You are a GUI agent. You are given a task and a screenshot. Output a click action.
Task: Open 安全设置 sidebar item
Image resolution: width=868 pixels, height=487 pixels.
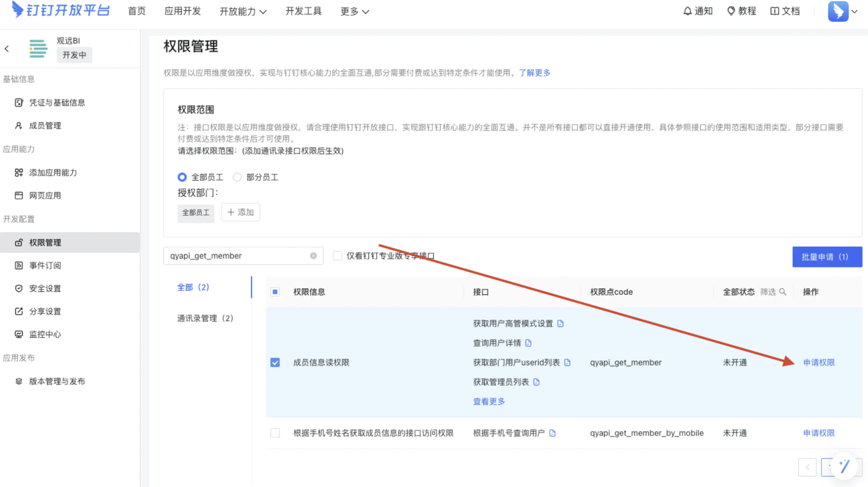click(70, 288)
